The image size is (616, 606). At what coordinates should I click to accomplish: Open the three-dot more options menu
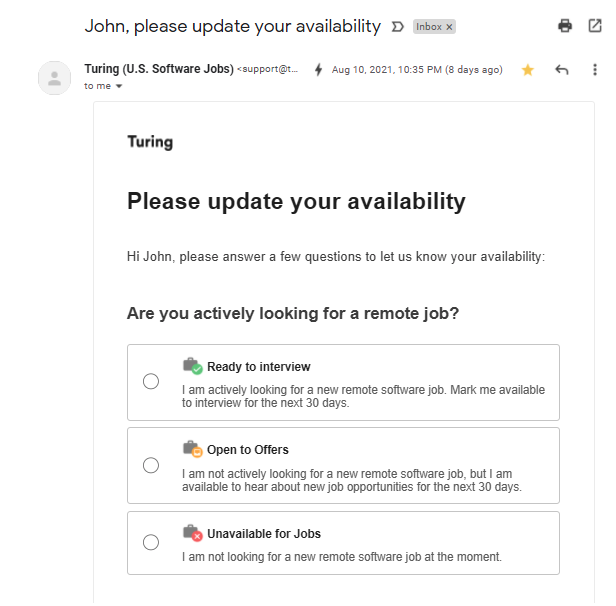coord(595,70)
